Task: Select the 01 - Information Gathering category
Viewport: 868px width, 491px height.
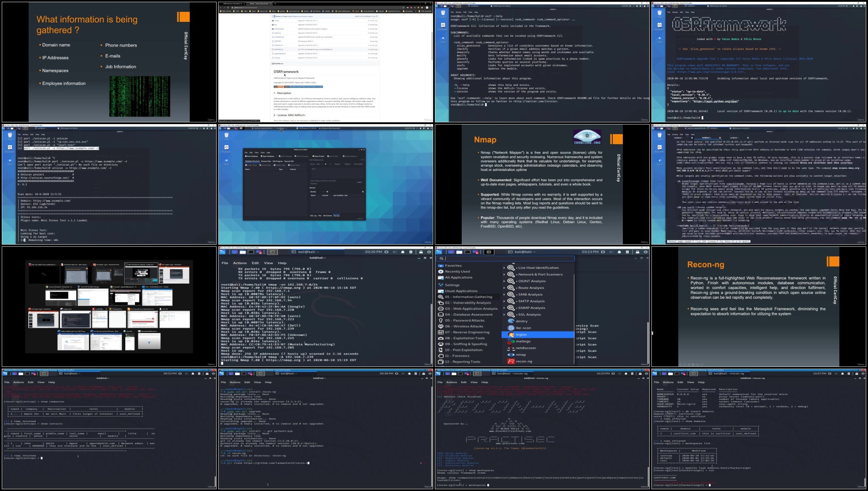Action: tap(468, 297)
